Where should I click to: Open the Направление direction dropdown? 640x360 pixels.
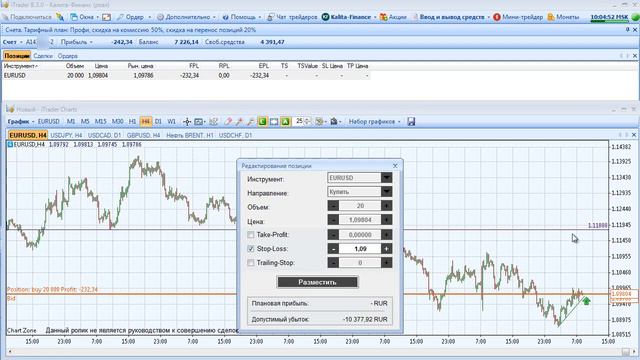[x=387, y=191]
